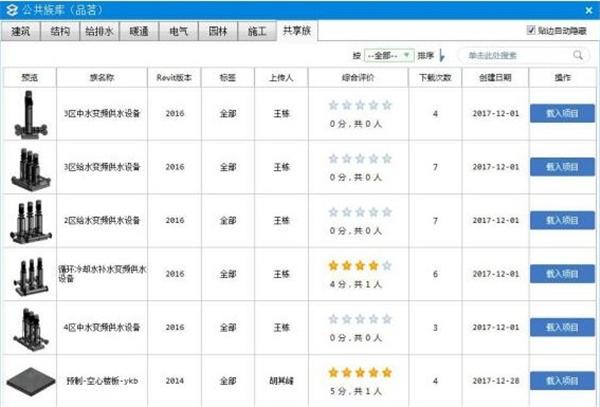Image resolution: width=600 pixels, height=407 pixels.
Task: Expand the --全部-- sort dropdown
Action: 389,56
